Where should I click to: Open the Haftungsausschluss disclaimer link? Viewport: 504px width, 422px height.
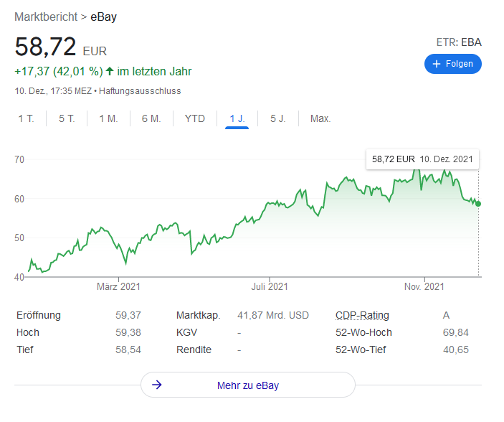(140, 91)
